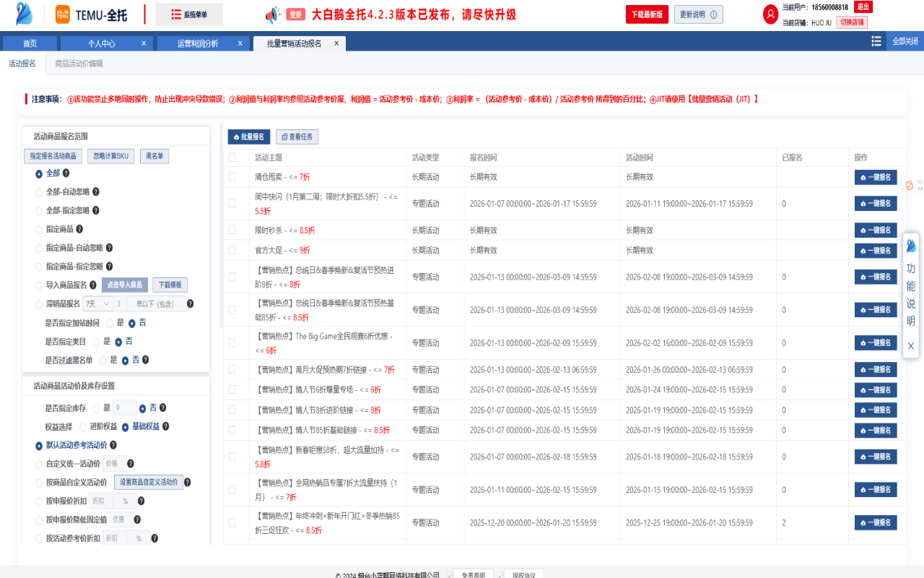
Task: Click the orange S icon at right edge
Action: [910, 186]
